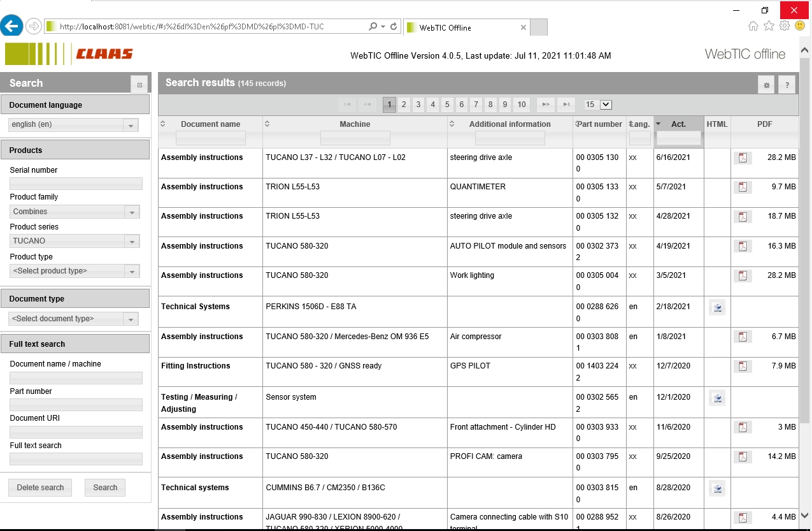Open PDF for GPS PILOT row
Image resolution: width=812 pixels, height=531 pixels.
(743, 367)
